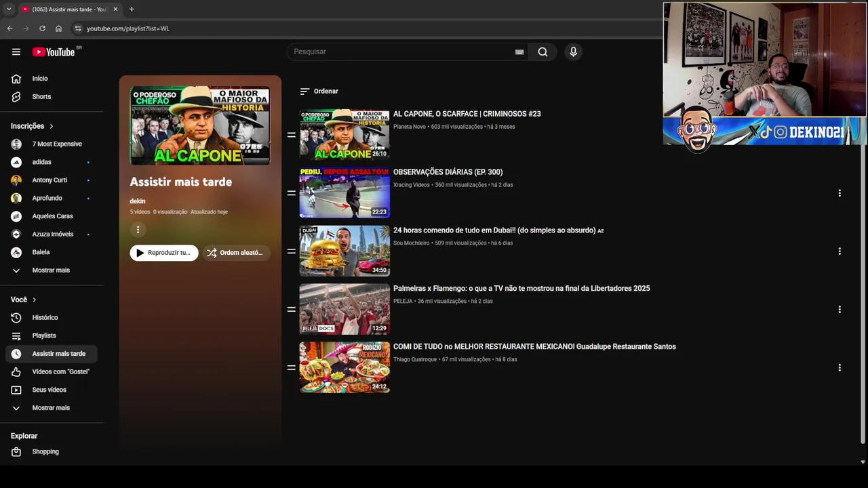Click Xracing Videos channel link

pyautogui.click(x=412, y=185)
